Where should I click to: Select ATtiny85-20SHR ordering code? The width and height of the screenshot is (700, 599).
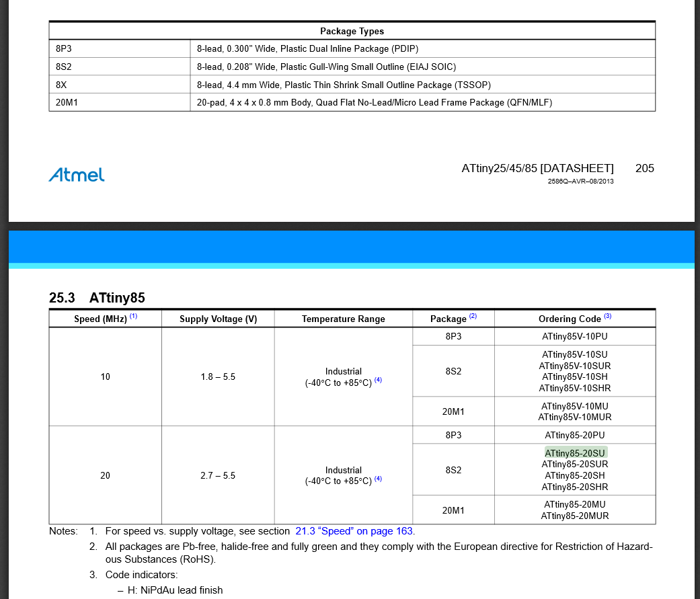[575, 487]
